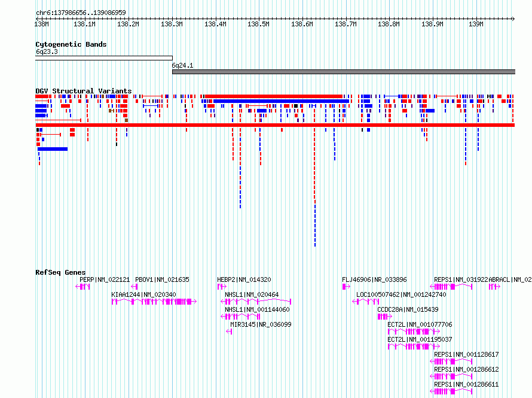The image size is (532, 398).
Task: Click the small magenta PBOV1 gene arrow glyph
Action: point(134,287)
